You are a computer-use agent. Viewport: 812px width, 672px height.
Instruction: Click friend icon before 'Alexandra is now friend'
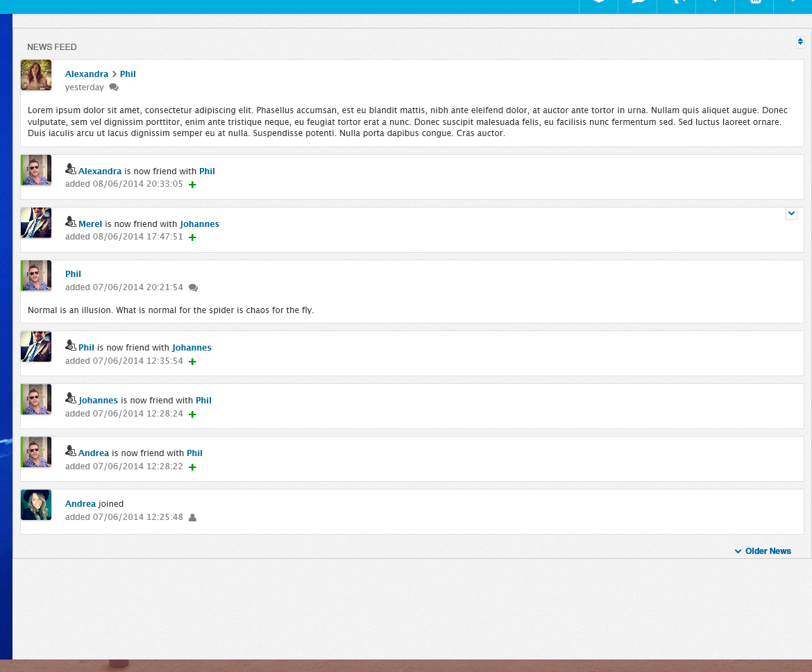[70, 169]
